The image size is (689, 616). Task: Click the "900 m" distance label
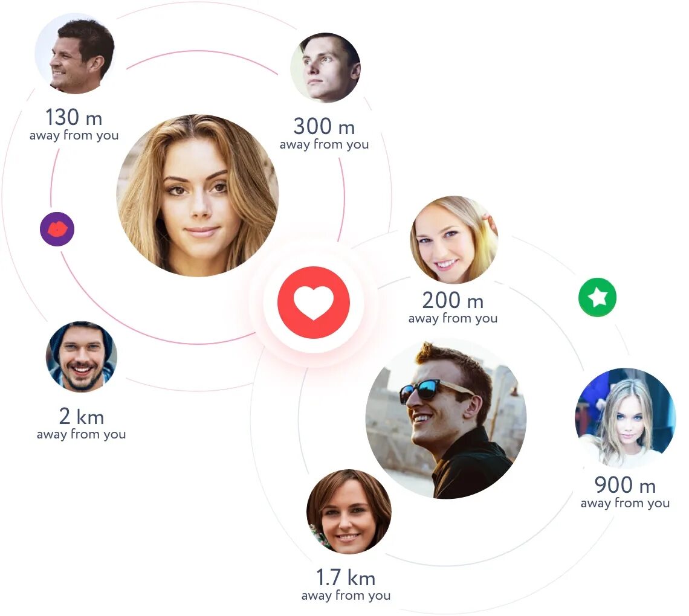[x=626, y=485]
